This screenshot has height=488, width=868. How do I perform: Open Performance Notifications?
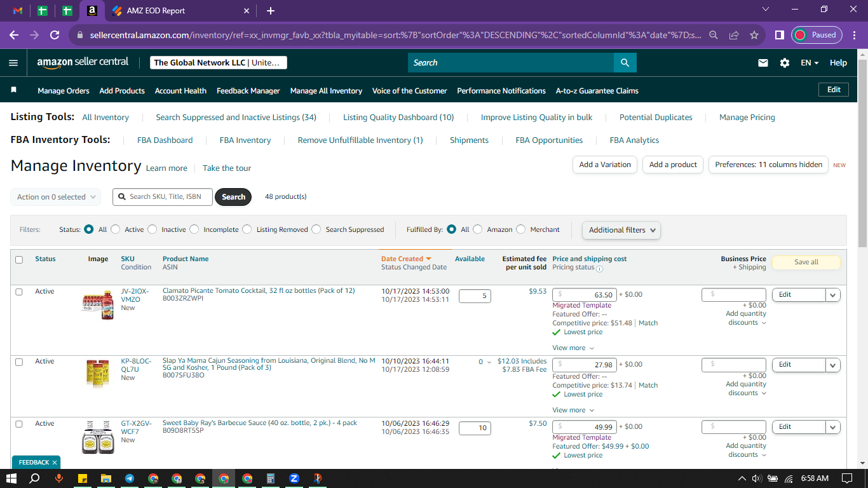coord(501,91)
